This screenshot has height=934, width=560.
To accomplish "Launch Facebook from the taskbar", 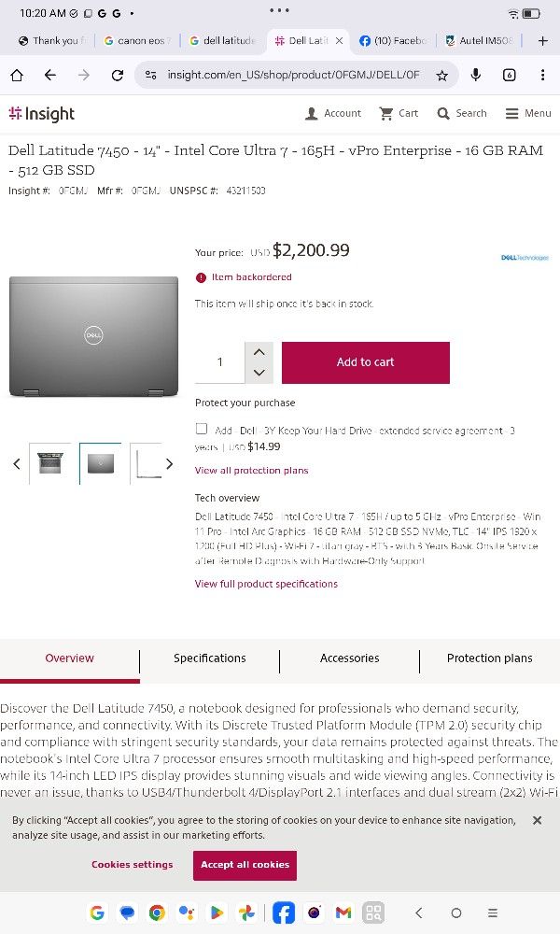I will coord(284,913).
